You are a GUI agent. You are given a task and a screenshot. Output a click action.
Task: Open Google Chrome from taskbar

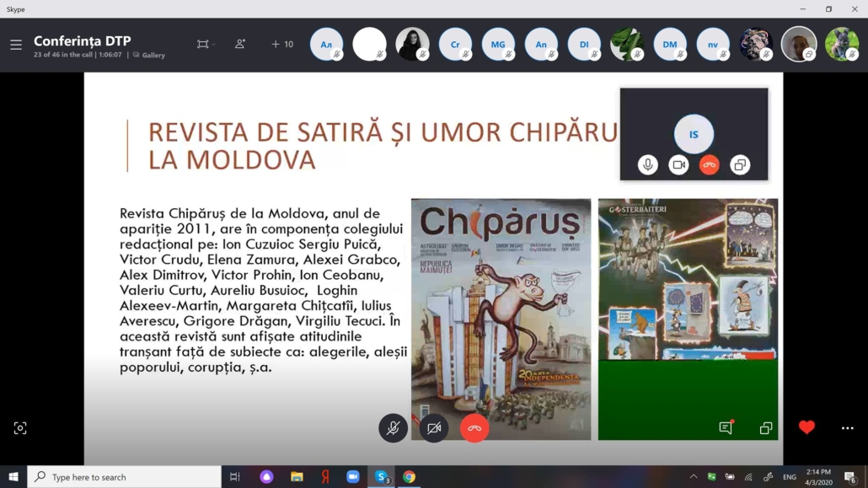(409, 477)
